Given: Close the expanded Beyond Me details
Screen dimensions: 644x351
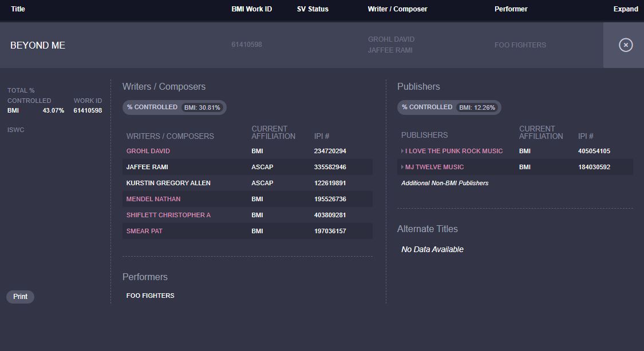Looking at the screenshot, I should [x=626, y=45].
